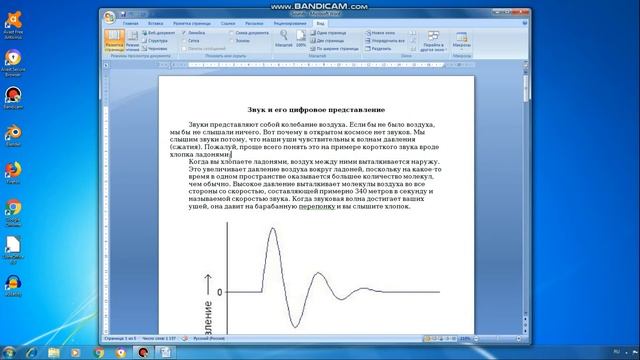
Task: Click the Save icon in the quick access toolbar
Action: click(x=122, y=15)
